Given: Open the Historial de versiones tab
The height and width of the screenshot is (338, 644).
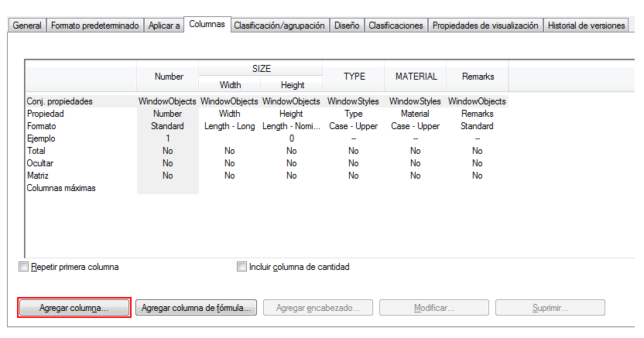Looking at the screenshot, I should (x=586, y=26).
